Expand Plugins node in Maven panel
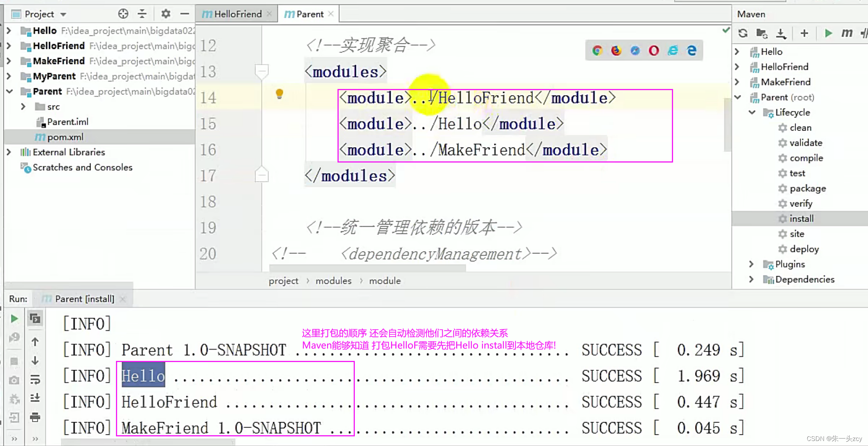 click(752, 264)
